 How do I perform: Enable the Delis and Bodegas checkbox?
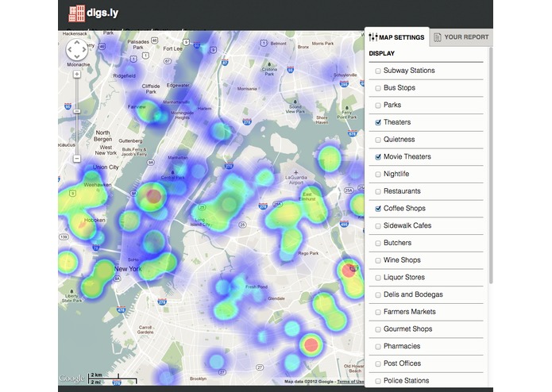point(378,295)
